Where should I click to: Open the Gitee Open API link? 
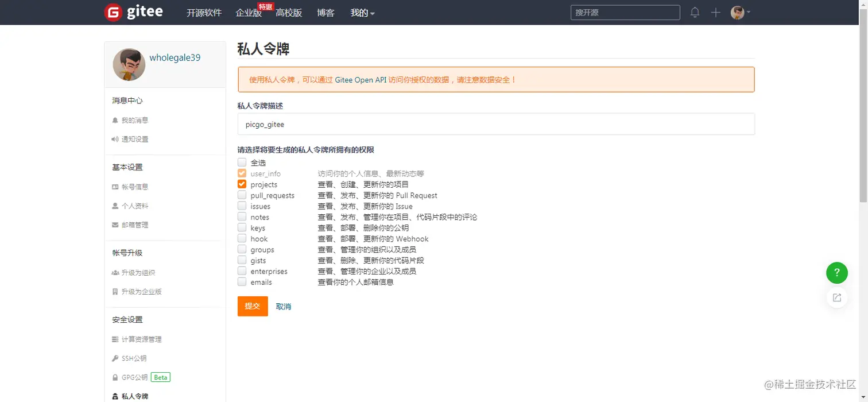(x=361, y=80)
